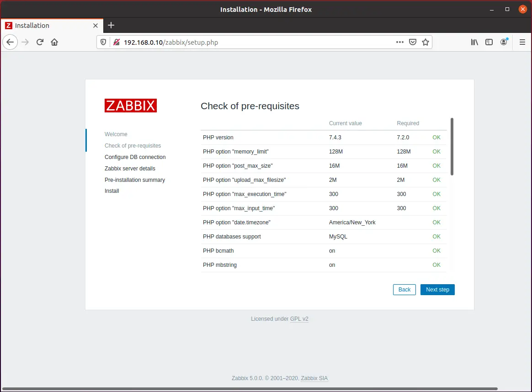Click the Back button
This screenshot has height=392, width=532.
[x=404, y=290]
